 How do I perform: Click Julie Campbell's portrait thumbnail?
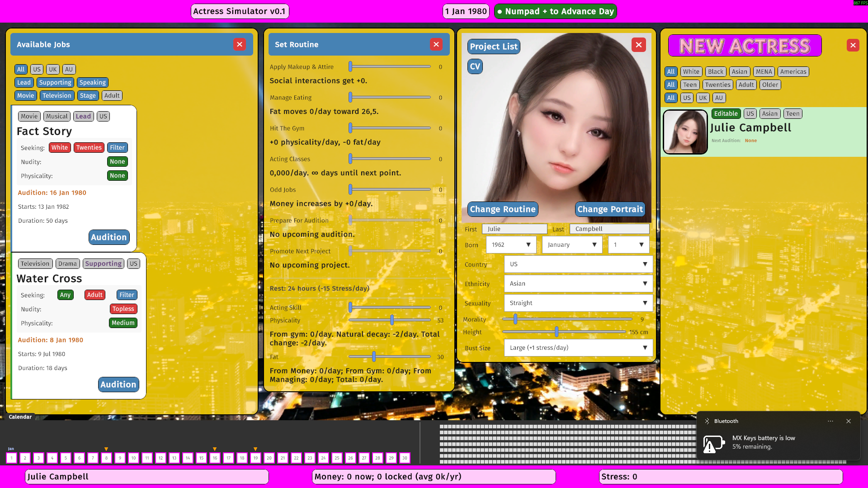coord(685,132)
